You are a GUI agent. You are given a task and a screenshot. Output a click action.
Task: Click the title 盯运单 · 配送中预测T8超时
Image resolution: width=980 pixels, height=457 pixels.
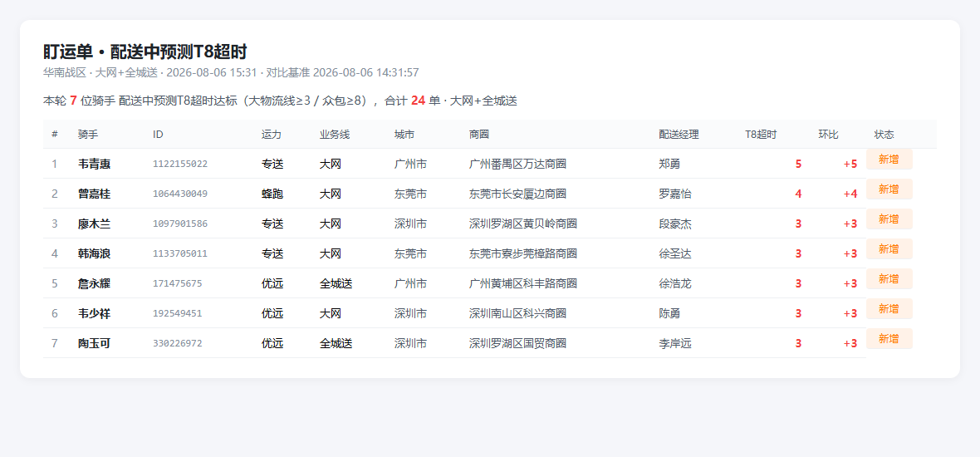pos(145,52)
